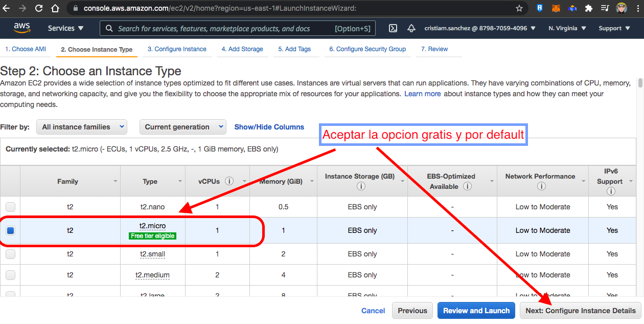Bookmark page with the star icon
This screenshot has width=644, height=324.
[519, 8]
